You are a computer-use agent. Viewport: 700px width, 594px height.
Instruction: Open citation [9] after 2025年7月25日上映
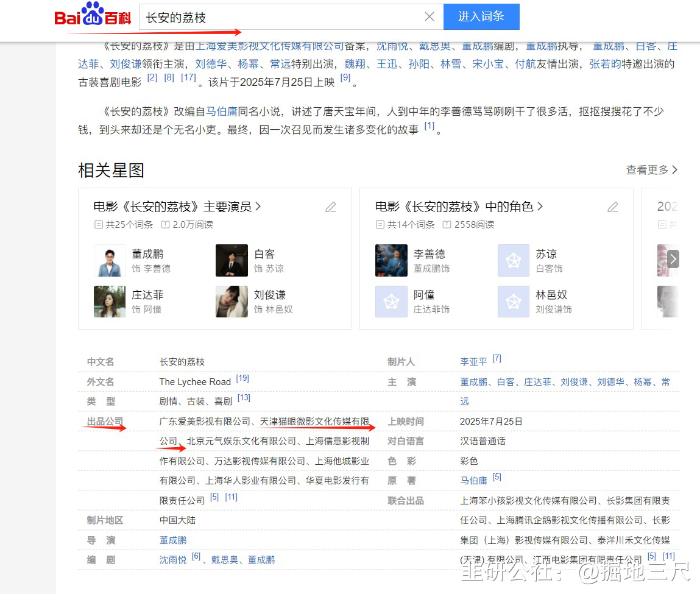[345, 77]
